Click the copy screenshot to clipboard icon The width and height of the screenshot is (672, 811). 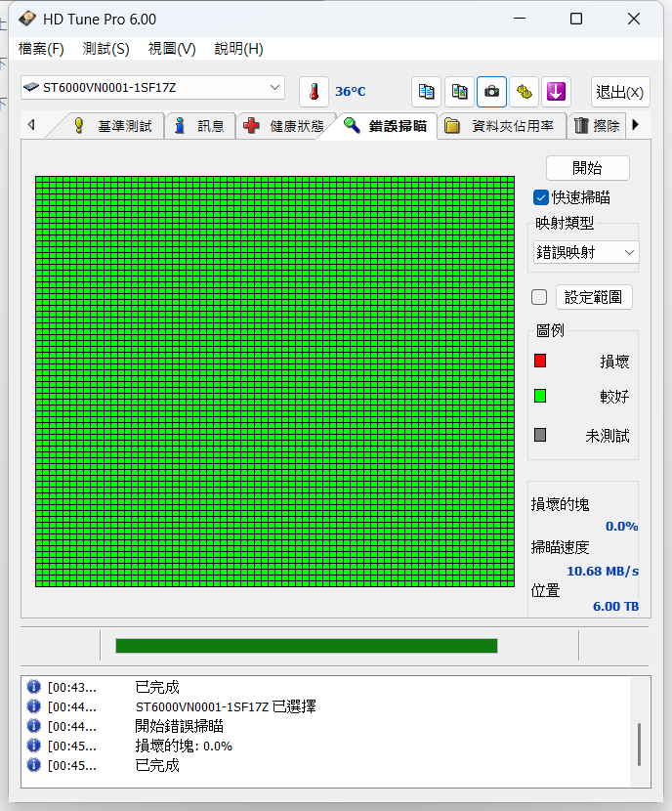click(459, 92)
